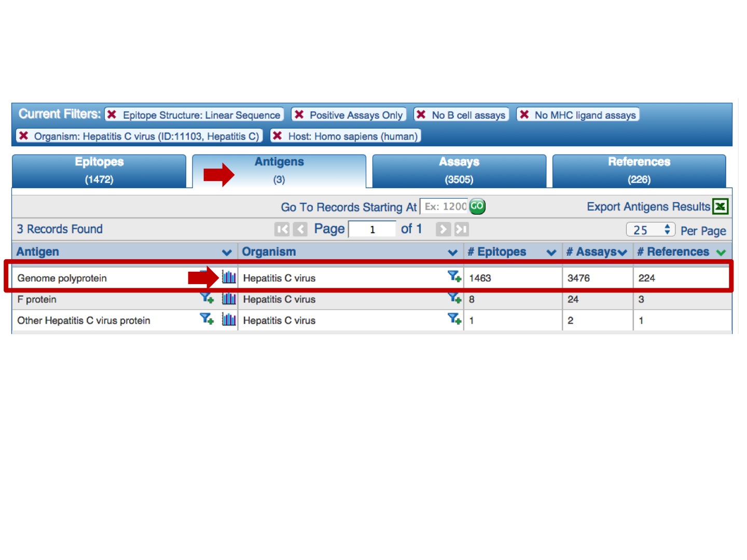Remove the Hepatitis C virus organism filter
This screenshot has width=747, height=560.
click(23, 136)
